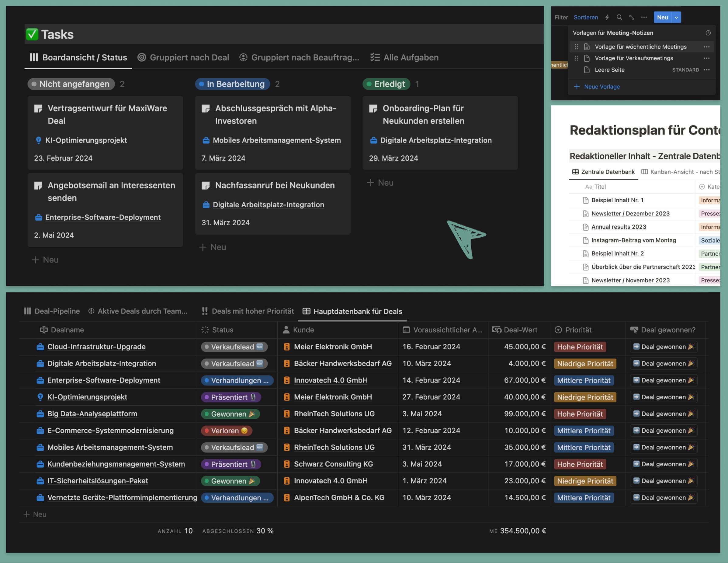The width and height of the screenshot is (728, 563).
Task: Click the lightning automation icon
Action: 607,17
